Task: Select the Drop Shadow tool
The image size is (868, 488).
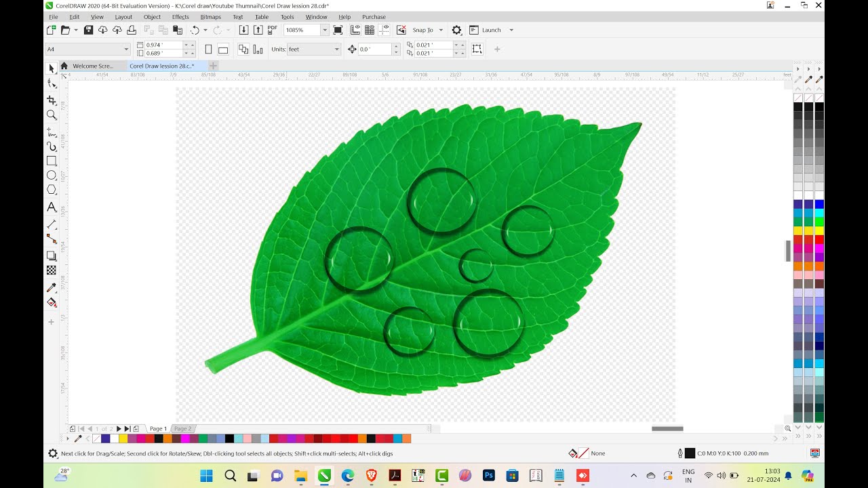Action: pos(52,256)
